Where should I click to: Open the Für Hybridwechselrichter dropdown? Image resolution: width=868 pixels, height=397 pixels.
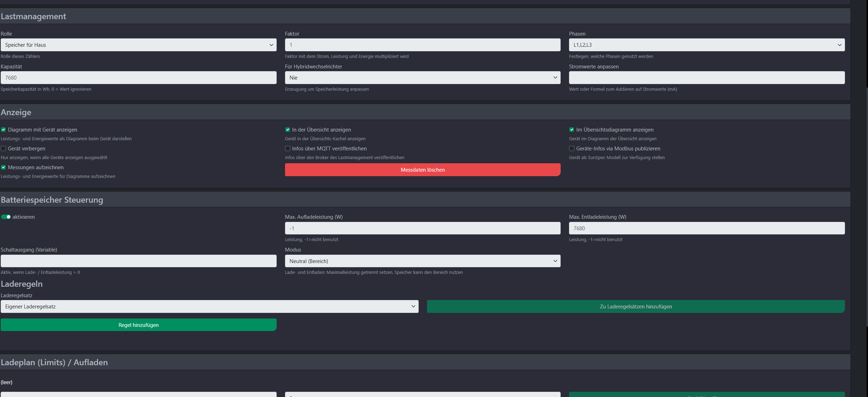(x=422, y=78)
